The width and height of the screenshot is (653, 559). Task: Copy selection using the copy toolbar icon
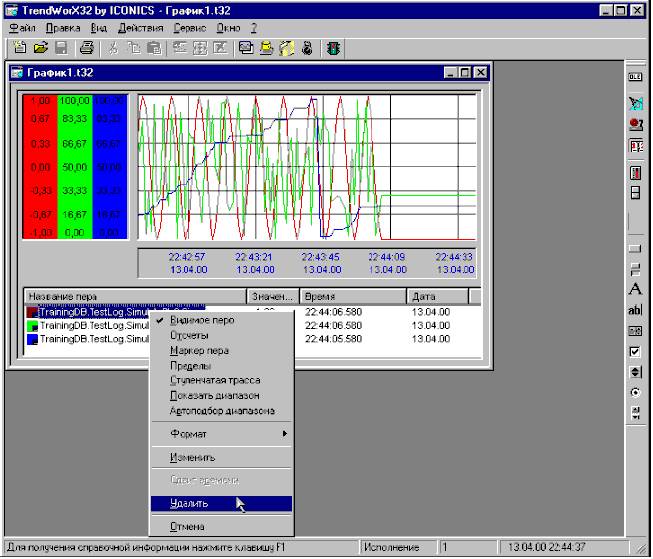click(x=133, y=48)
